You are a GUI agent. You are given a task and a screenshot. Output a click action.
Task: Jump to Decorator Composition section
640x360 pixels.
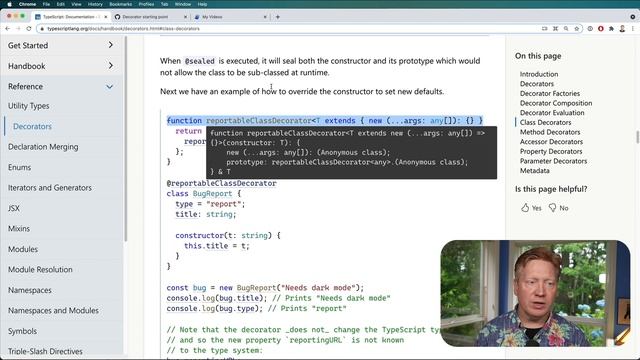tap(556, 103)
